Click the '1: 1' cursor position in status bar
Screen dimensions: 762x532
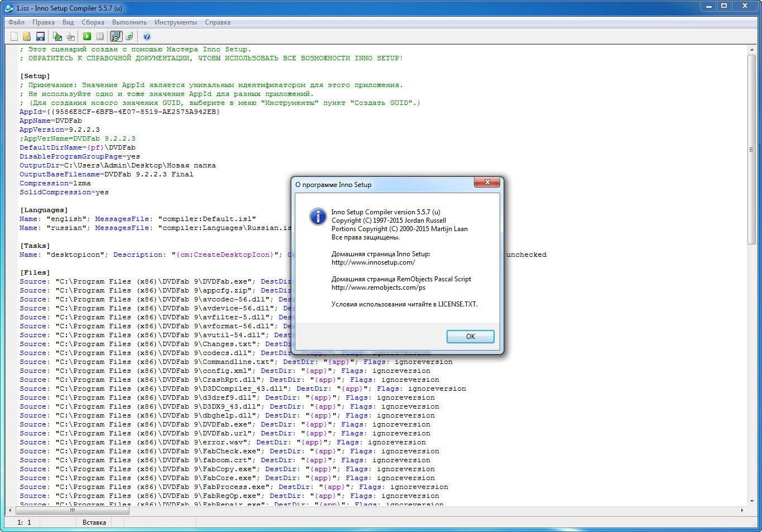coord(24,523)
